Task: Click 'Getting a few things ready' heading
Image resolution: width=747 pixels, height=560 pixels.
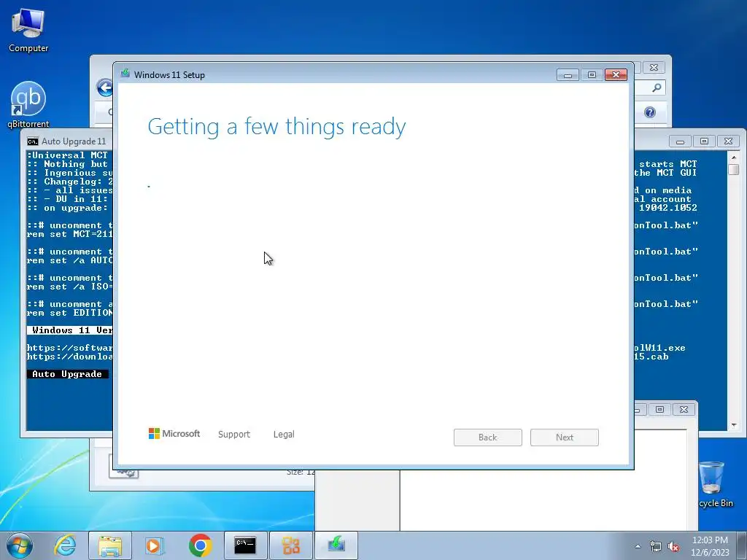Action: click(276, 127)
